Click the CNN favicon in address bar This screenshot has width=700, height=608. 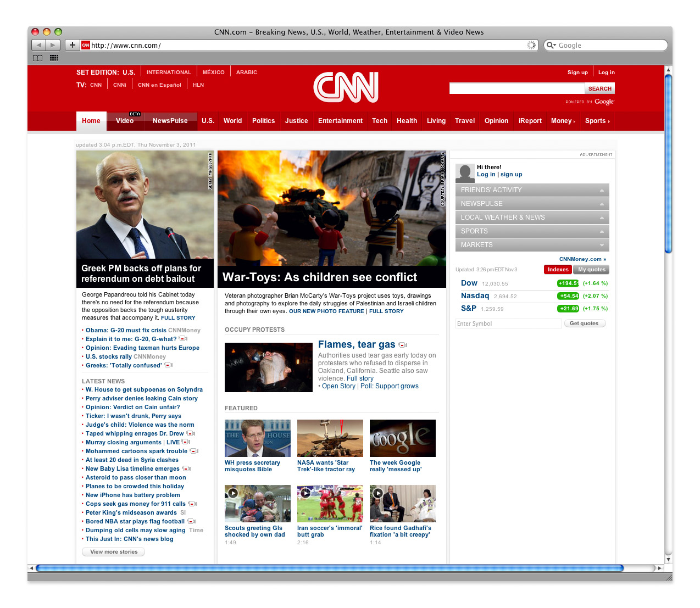[86, 45]
